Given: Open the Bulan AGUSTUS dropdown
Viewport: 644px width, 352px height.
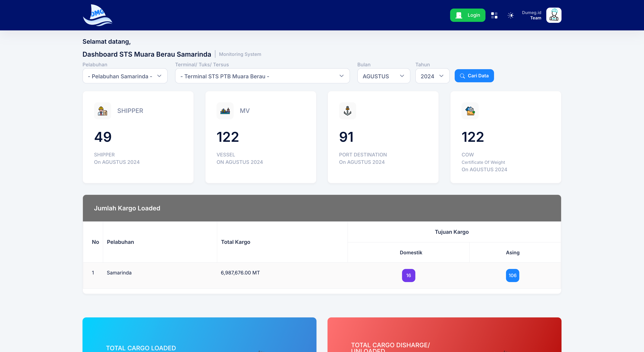Looking at the screenshot, I should (x=383, y=76).
